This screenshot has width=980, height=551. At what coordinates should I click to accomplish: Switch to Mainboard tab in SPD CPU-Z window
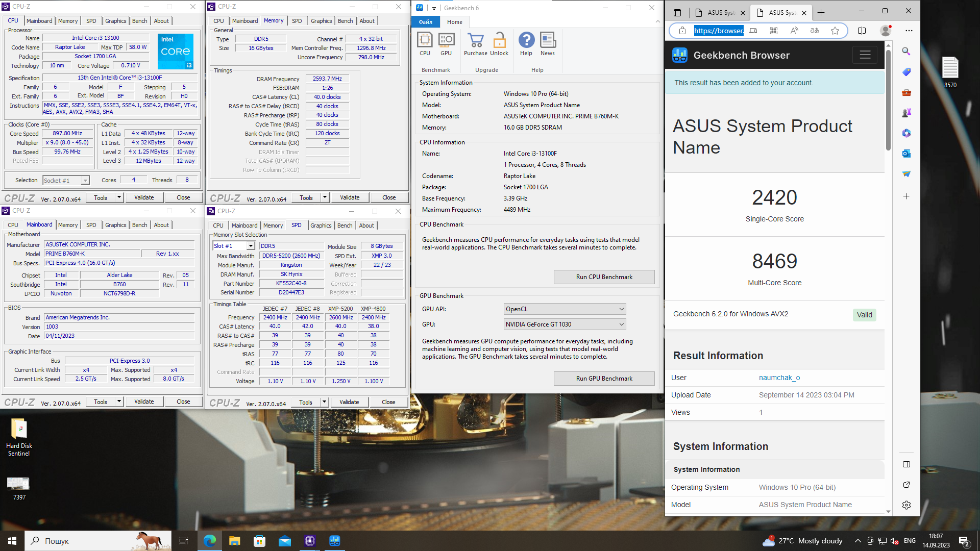pos(244,226)
